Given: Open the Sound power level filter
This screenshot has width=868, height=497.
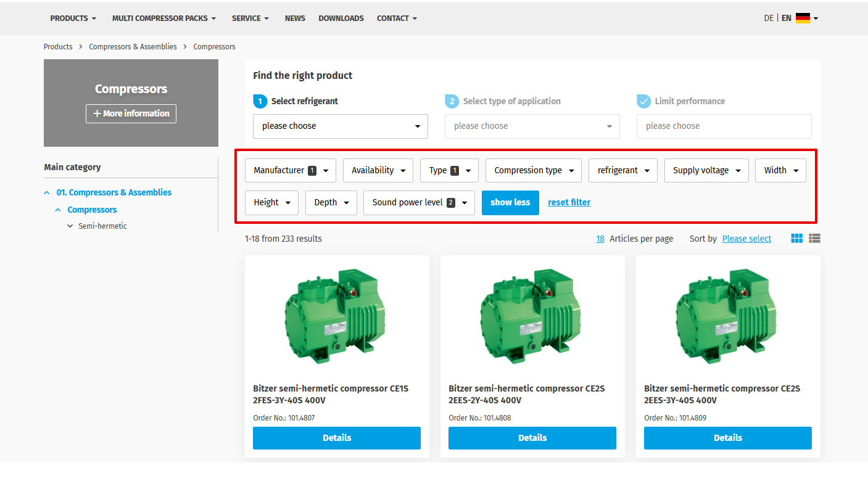Looking at the screenshot, I should coord(418,203).
